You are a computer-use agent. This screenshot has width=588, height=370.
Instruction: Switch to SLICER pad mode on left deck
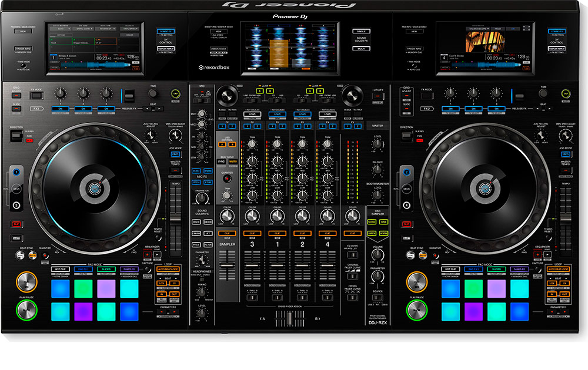coord(106,269)
